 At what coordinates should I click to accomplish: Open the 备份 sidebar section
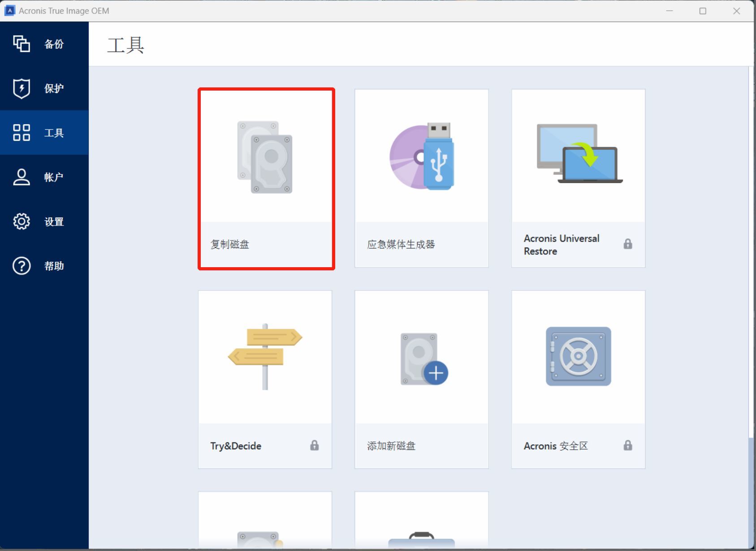(x=44, y=44)
